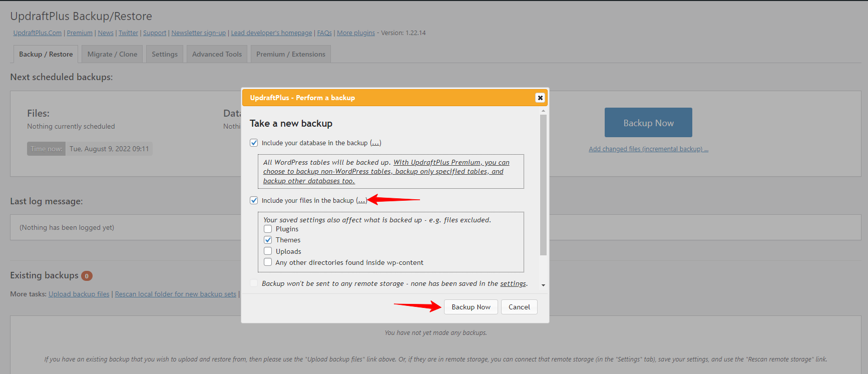Open the With UpdraftPlus Premium link
Screen dimensions: 868x374
coord(386,172)
